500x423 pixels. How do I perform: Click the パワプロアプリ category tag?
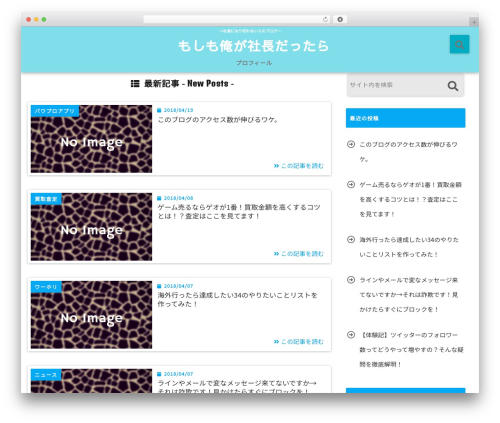click(55, 111)
